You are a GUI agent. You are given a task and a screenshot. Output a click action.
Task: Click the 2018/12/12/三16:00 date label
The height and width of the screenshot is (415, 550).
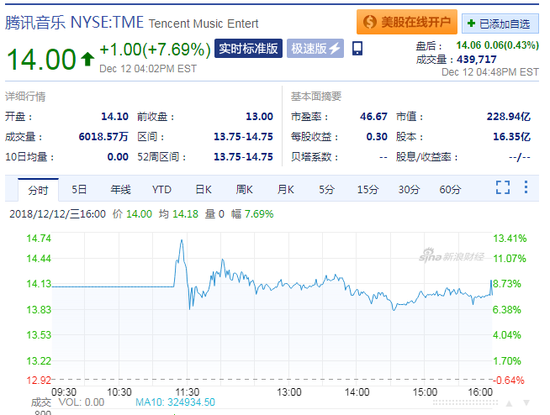click(58, 214)
